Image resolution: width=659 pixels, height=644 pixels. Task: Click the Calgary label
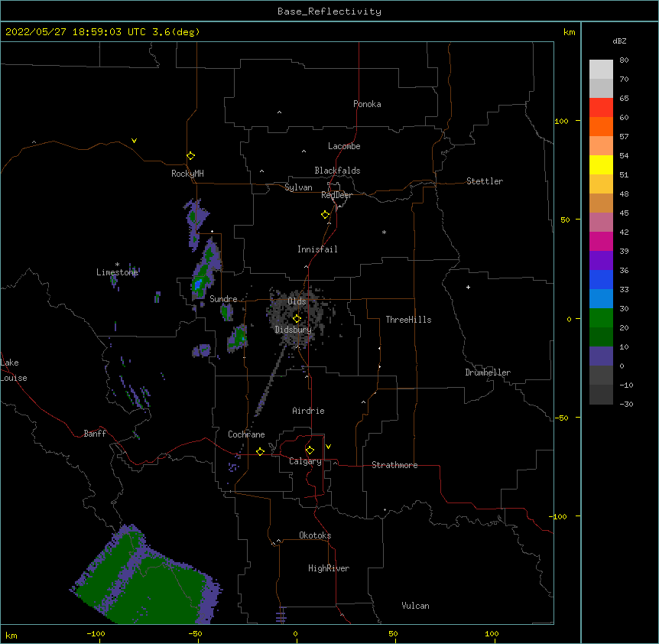coord(305,461)
